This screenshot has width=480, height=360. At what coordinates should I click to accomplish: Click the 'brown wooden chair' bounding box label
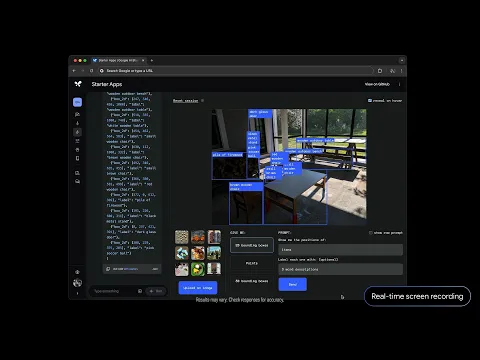[x=246, y=187]
